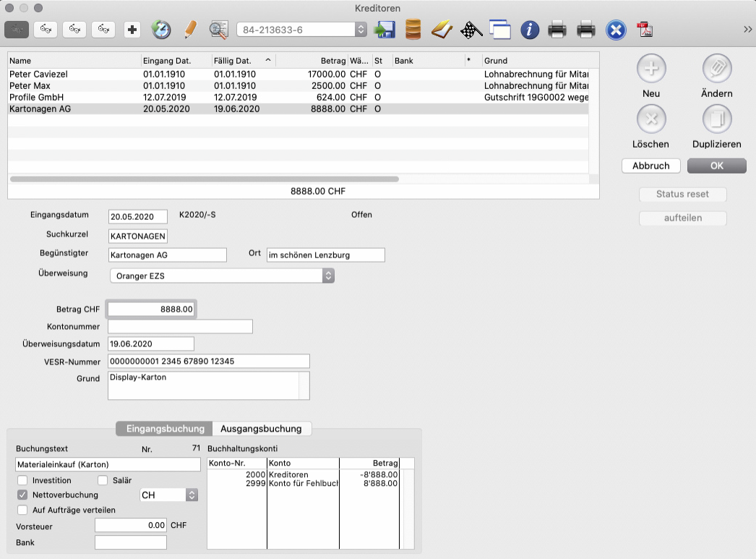Click the database cylinder icon

coord(413,30)
